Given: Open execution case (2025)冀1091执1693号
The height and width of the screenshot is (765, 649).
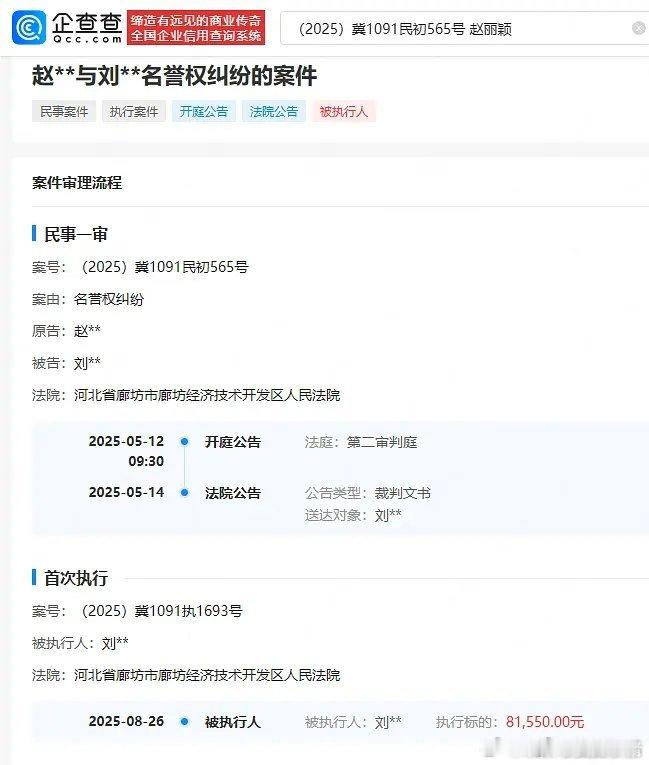Looking at the screenshot, I should click(162, 610).
